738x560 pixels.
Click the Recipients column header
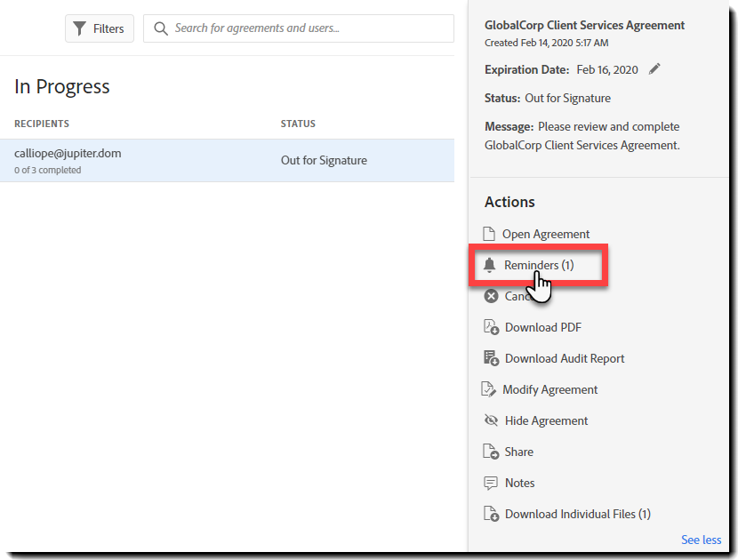[x=42, y=124]
